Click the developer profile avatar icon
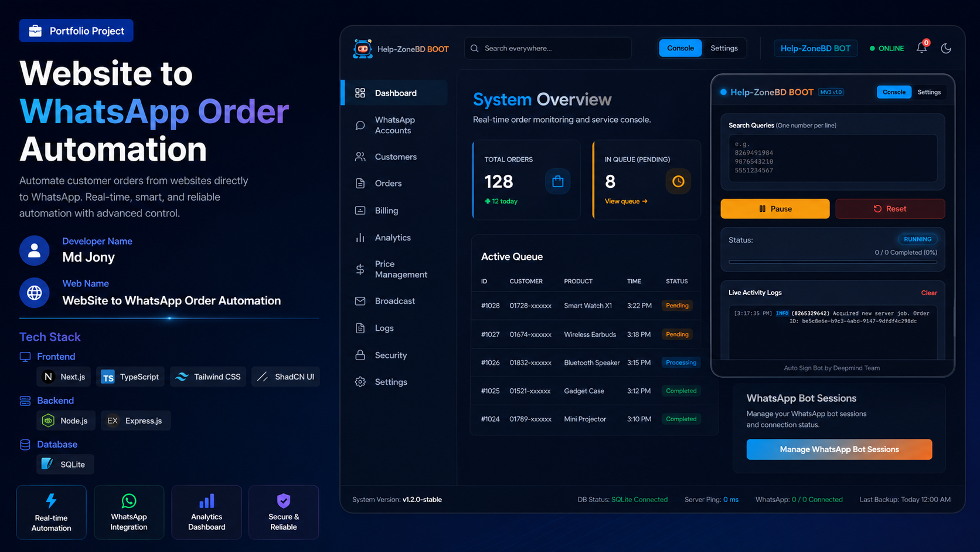 coord(35,250)
